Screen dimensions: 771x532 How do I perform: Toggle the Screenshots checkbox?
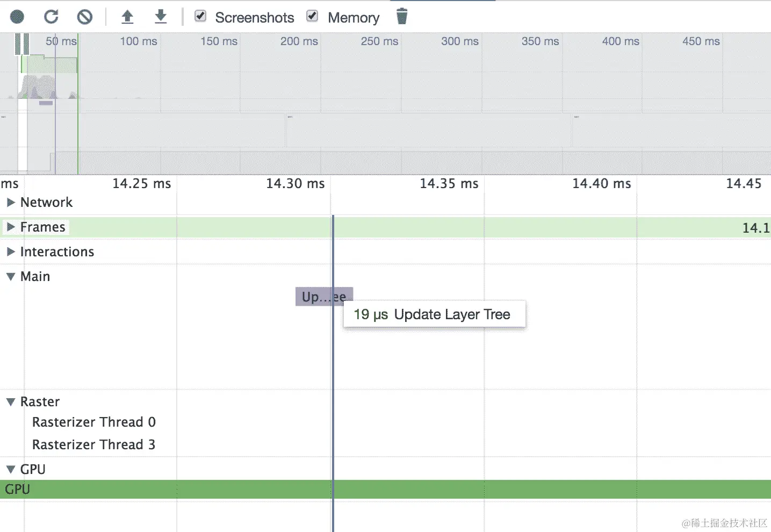pyautogui.click(x=200, y=16)
